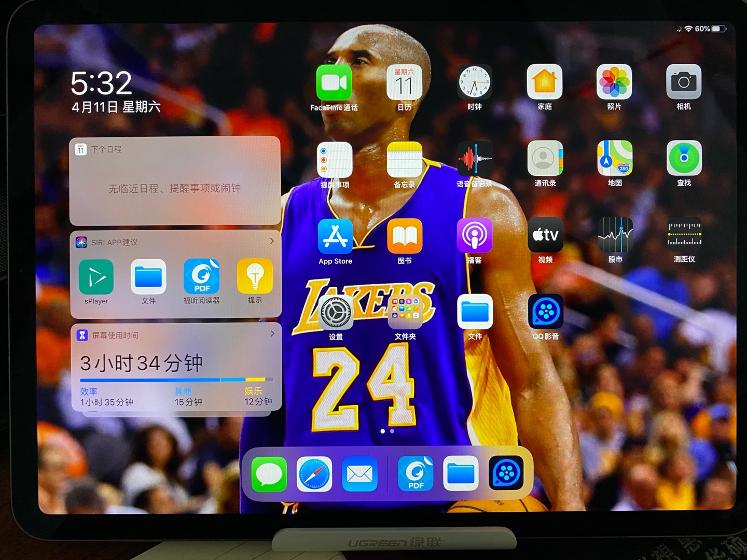Viewport: 747px width, 560px height.
Task: Launch QQ影音 from the dock
Action: 506,473
